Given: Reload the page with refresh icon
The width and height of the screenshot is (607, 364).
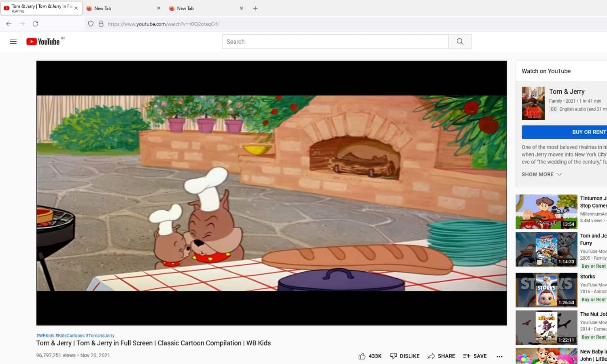Looking at the screenshot, I should [35, 24].
